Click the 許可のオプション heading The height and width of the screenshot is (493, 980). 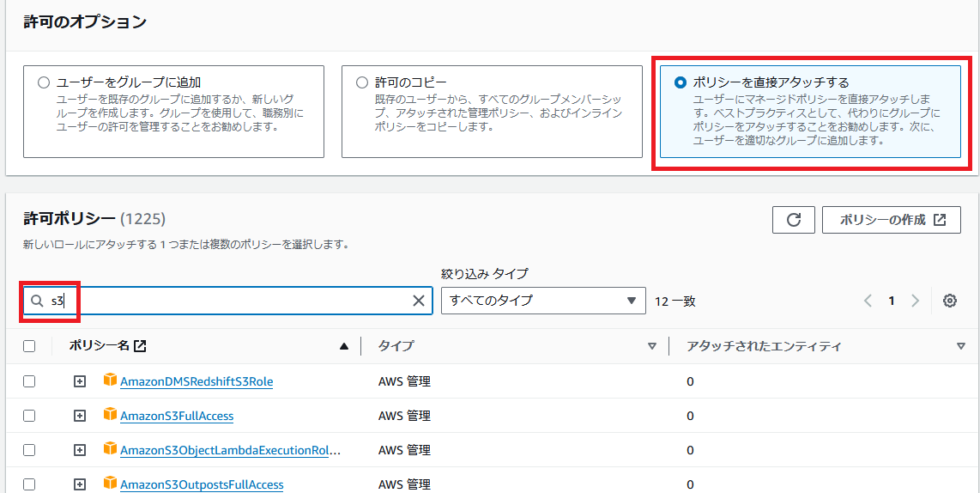[x=85, y=21]
